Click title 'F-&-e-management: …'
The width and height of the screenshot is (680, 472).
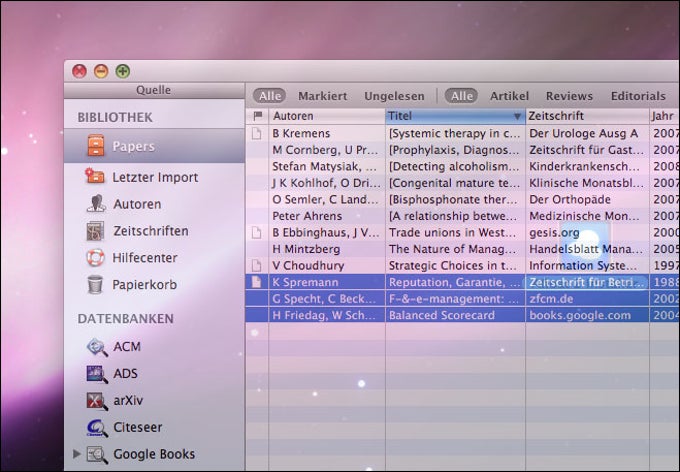pos(455,298)
